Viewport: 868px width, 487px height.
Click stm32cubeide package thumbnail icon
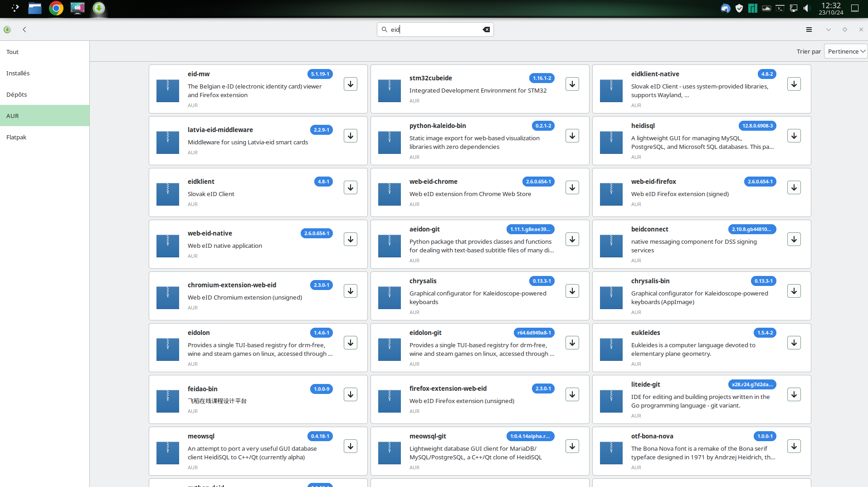pyautogui.click(x=390, y=91)
